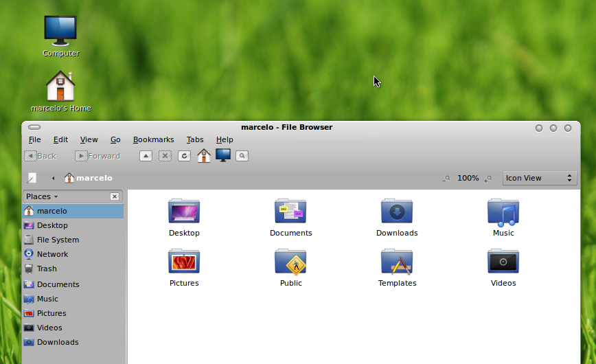Click the path bar left scroll arrow
Screen dimensions: 596x364
(x=54, y=178)
